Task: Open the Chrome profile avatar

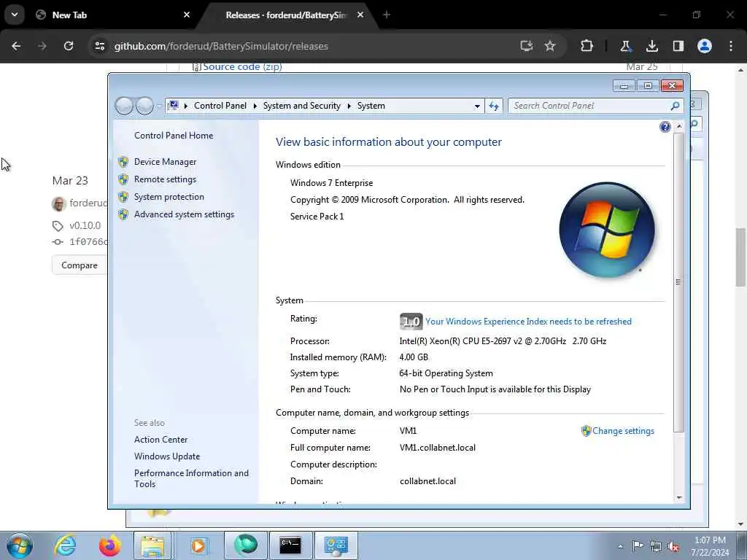Action: [705, 46]
